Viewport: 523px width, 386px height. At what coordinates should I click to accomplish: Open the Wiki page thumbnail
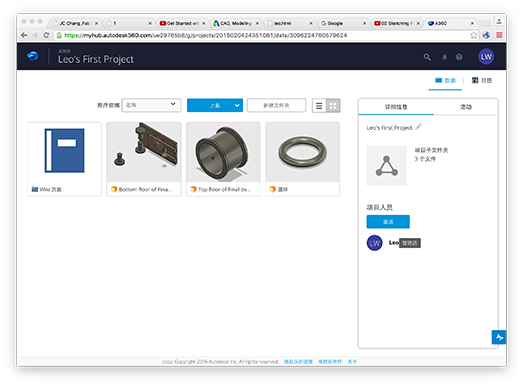pos(64,151)
